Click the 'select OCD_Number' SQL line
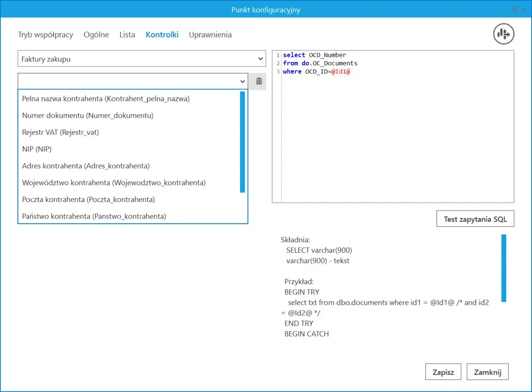The height and width of the screenshot is (392, 532). pos(315,55)
